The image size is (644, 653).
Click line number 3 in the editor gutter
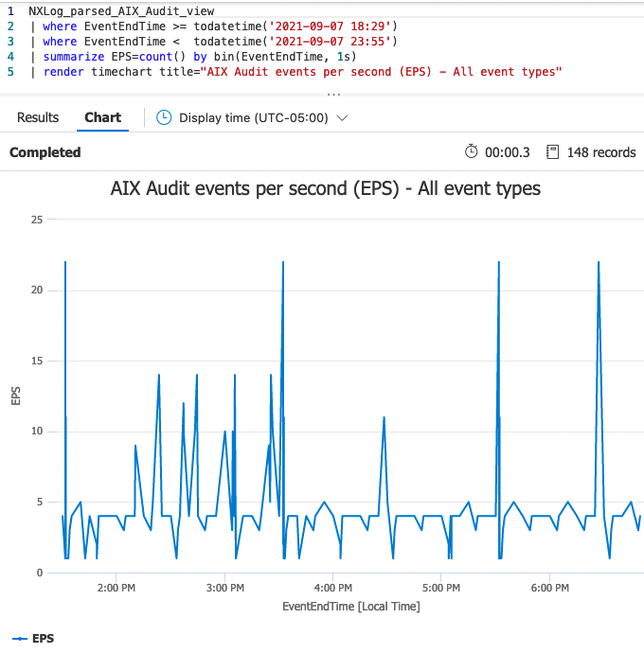click(9, 42)
